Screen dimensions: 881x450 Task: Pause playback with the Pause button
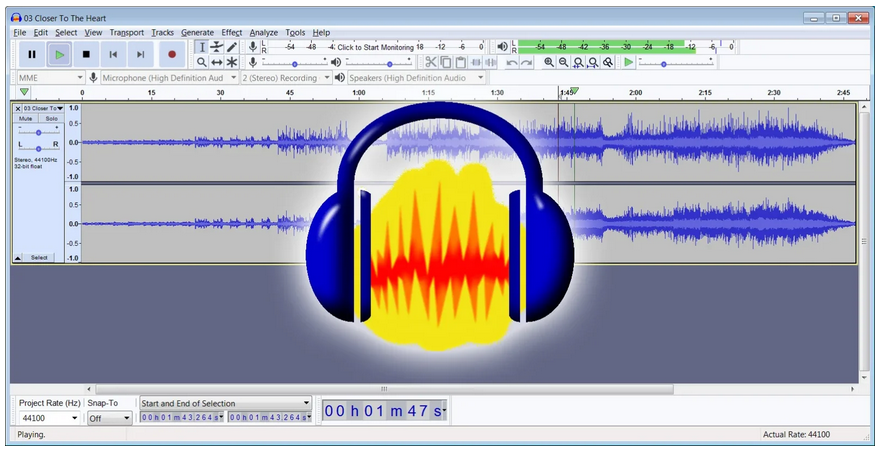(x=32, y=54)
